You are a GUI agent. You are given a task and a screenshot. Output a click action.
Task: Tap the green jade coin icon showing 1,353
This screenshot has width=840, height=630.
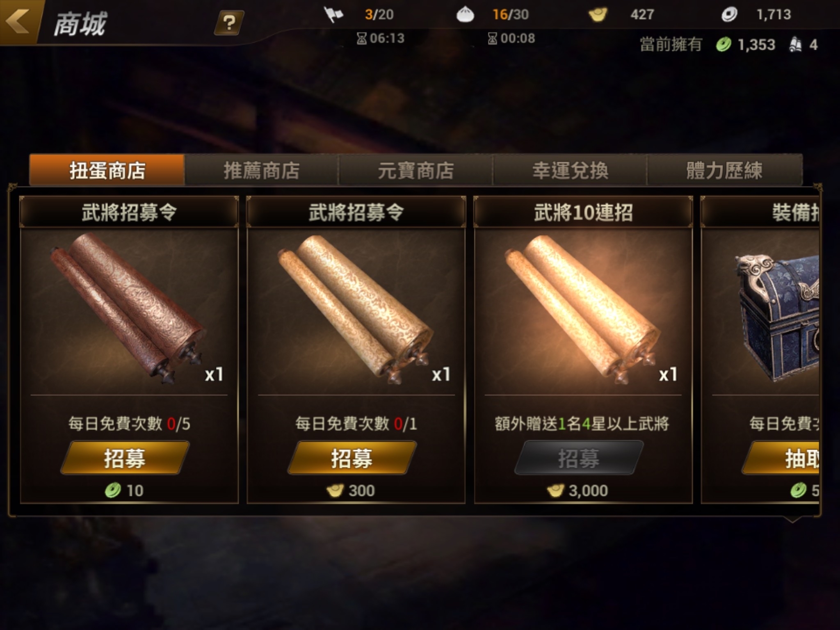723,44
